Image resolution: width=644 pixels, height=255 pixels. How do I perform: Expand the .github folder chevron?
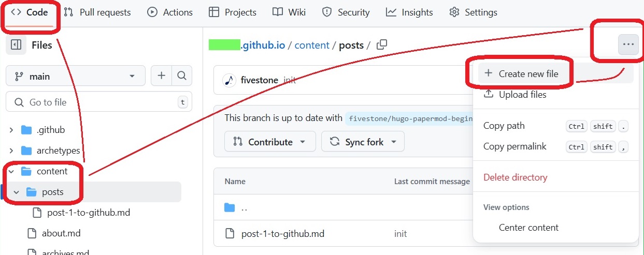[x=11, y=130]
